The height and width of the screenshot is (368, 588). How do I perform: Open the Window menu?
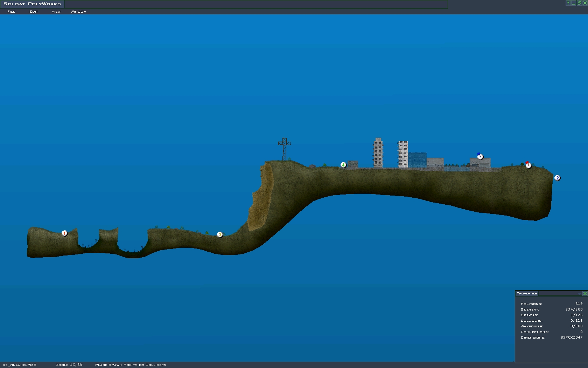point(78,12)
